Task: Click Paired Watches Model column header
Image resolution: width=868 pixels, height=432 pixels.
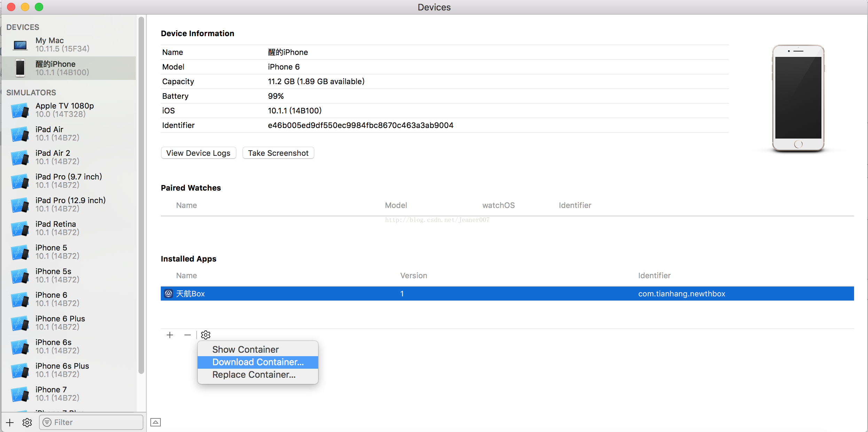Action: pos(396,205)
